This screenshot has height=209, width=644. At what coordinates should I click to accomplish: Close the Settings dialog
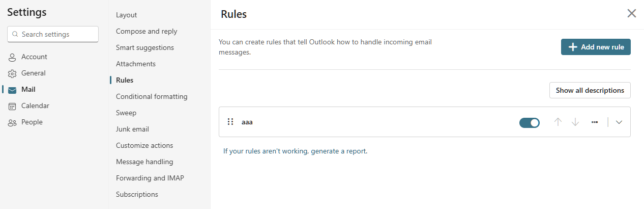point(631,13)
